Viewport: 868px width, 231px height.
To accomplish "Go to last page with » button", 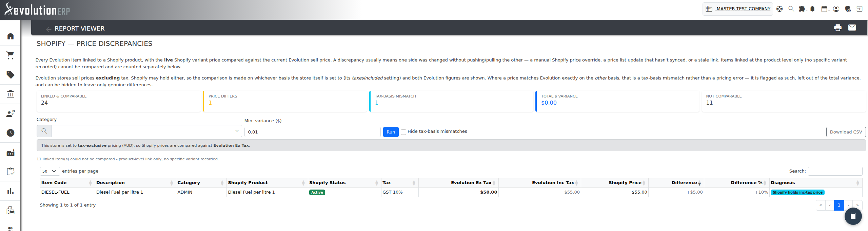I will (x=857, y=205).
